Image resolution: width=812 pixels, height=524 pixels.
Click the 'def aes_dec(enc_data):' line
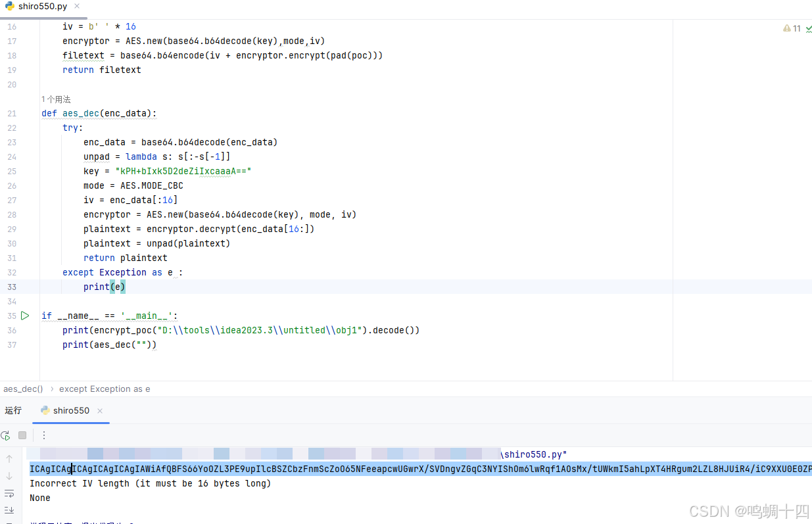click(99, 113)
